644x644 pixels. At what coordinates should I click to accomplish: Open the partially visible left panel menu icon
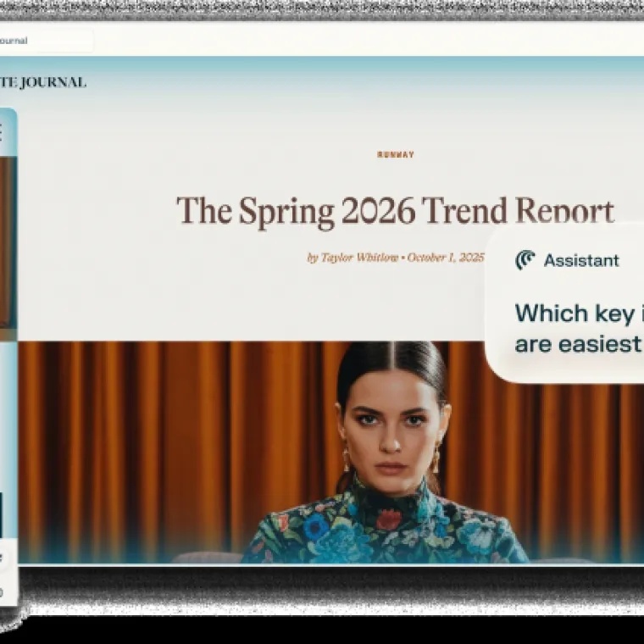click(x=1, y=133)
